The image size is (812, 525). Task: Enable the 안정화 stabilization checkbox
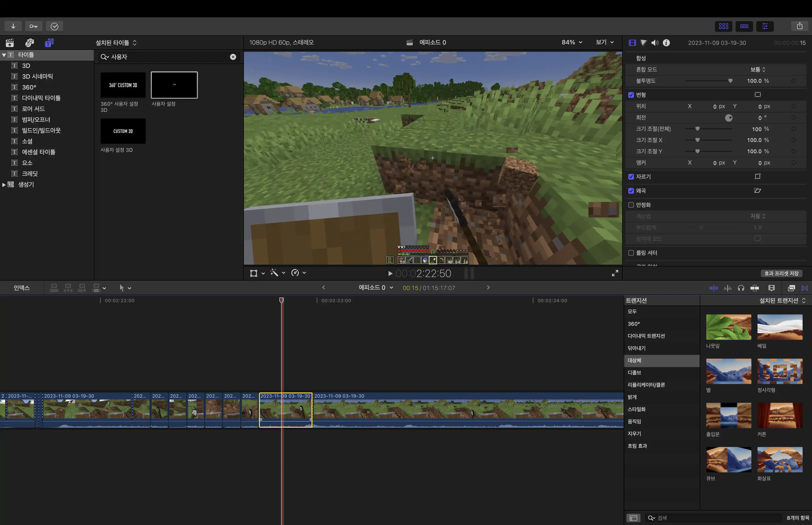point(631,205)
